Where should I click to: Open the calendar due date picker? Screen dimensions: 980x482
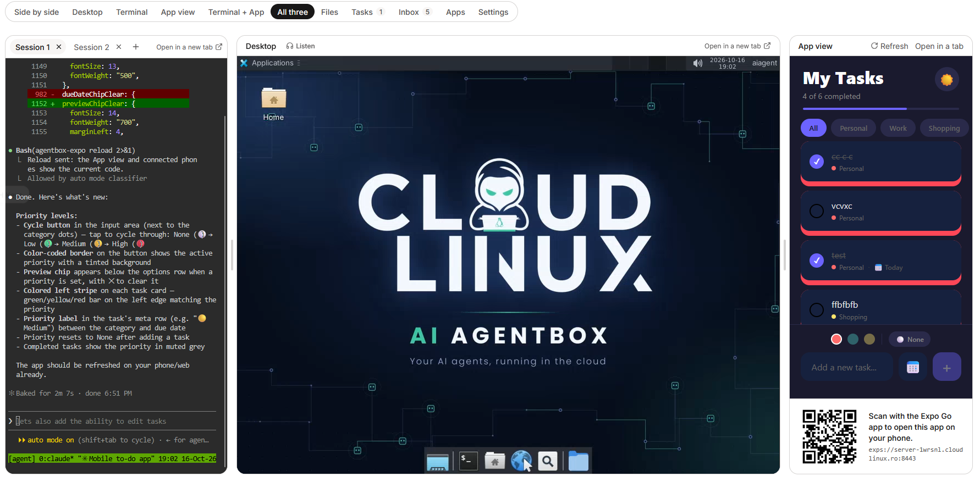point(912,367)
